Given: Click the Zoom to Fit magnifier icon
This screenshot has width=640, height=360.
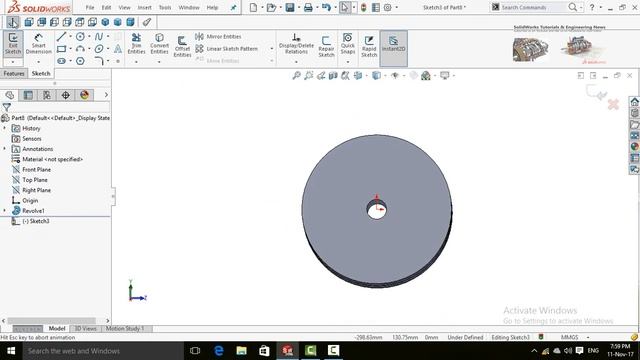Looking at the screenshot, I should [296, 76].
